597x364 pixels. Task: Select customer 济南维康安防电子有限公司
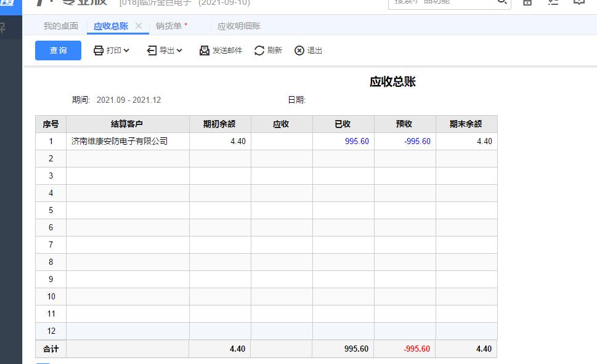120,141
